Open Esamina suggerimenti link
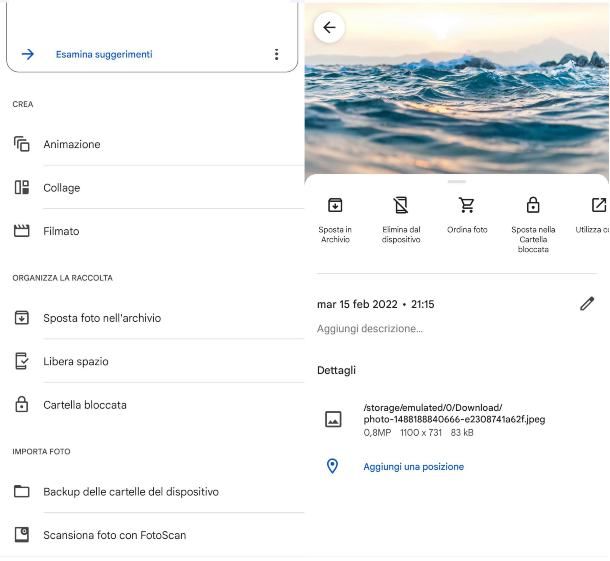The image size is (610, 561). 104,54
